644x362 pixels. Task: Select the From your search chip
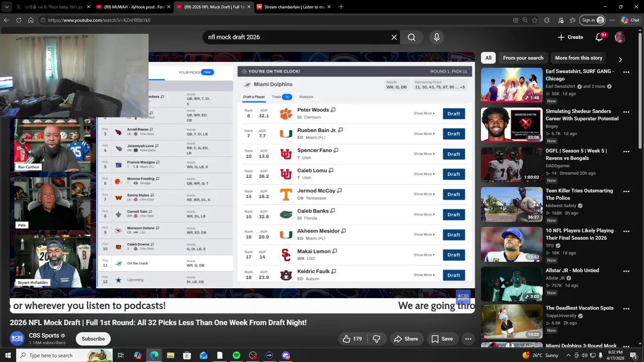(523, 58)
